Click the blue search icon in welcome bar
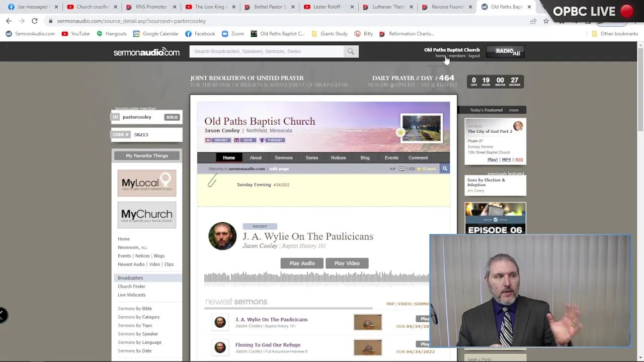The width and height of the screenshot is (644, 362). click(445, 169)
